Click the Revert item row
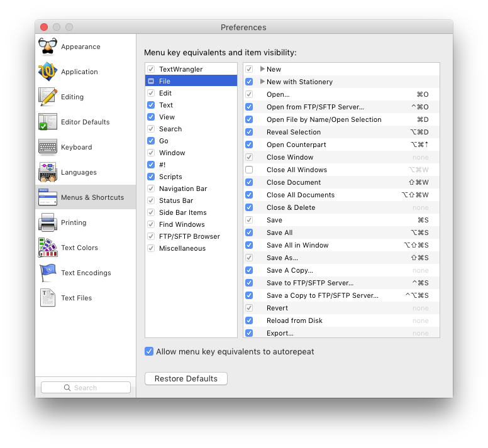The height and width of the screenshot is (448, 488). 341,308
